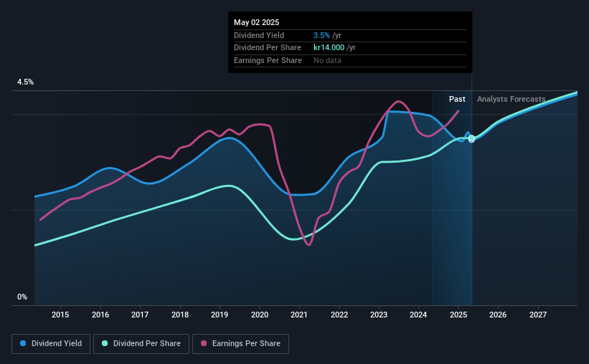The width and height of the screenshot is (589, 364).
Task: Click the 2027 x-axis label
Action: click(x=538, y=315)
